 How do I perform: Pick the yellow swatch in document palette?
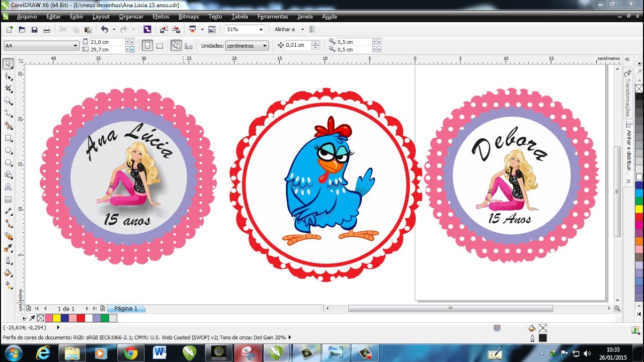click(x=56, y=318)
